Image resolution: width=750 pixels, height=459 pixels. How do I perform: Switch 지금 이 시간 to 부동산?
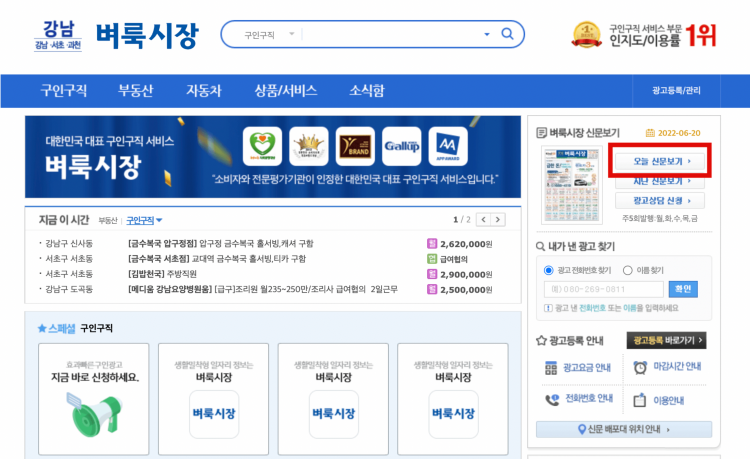point(108,220)
